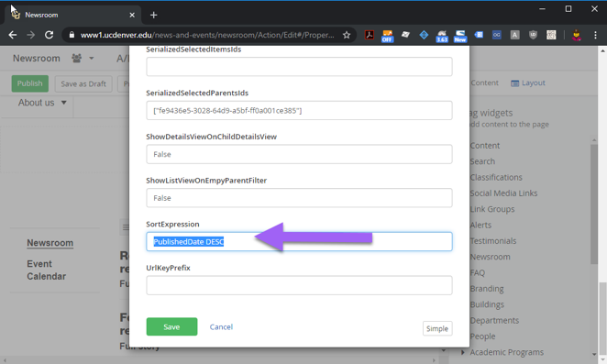Click the Publish button
This screenshot has width=607, height=364.
pos(30,83)
